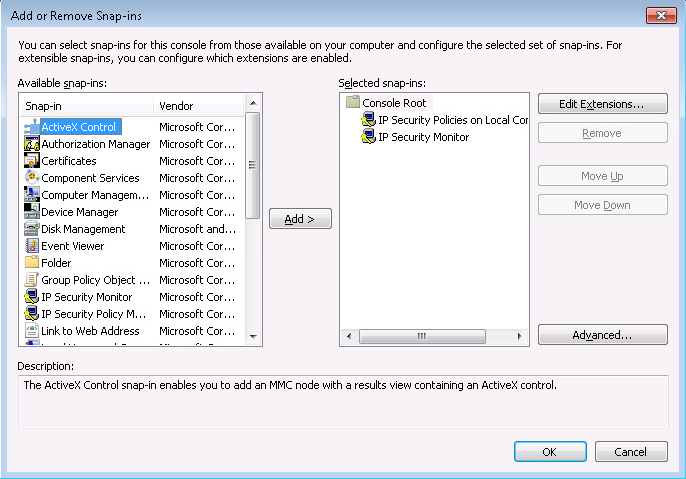Open Edit Extensions dialog
This screenshot has width=686, height=479.
click(x=602, y=104)
